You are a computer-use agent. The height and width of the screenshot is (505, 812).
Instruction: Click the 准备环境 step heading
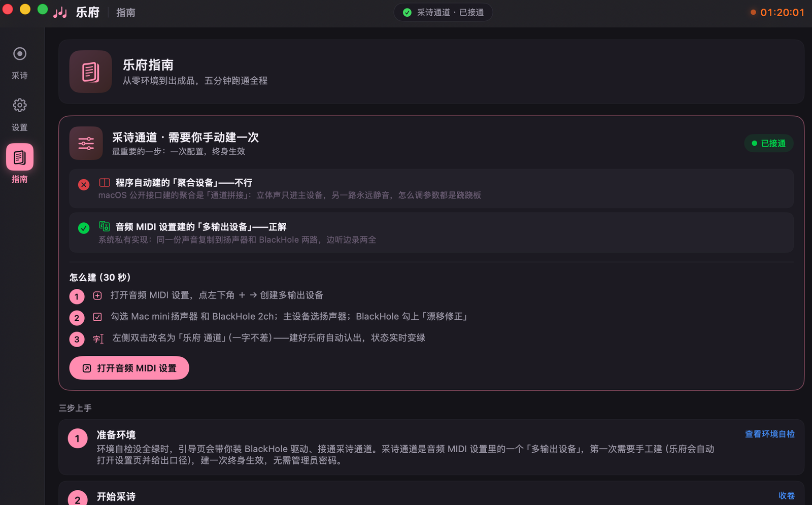[x=116, y=435]
